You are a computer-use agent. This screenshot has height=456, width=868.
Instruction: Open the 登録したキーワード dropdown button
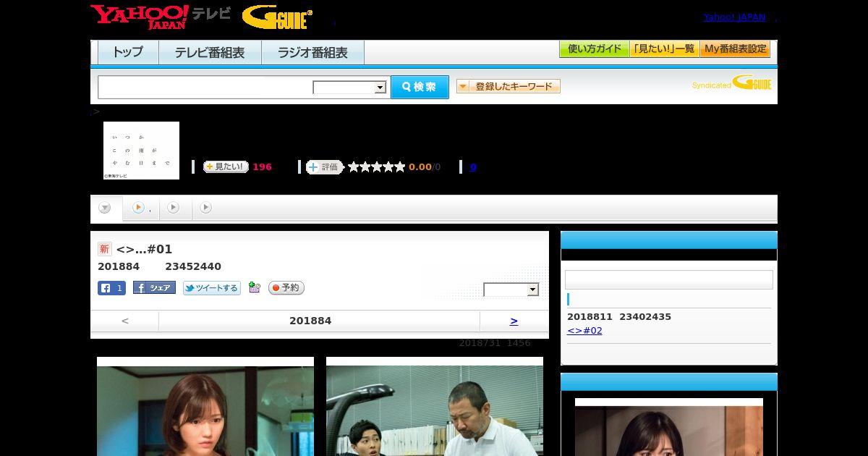coord(509,86)
